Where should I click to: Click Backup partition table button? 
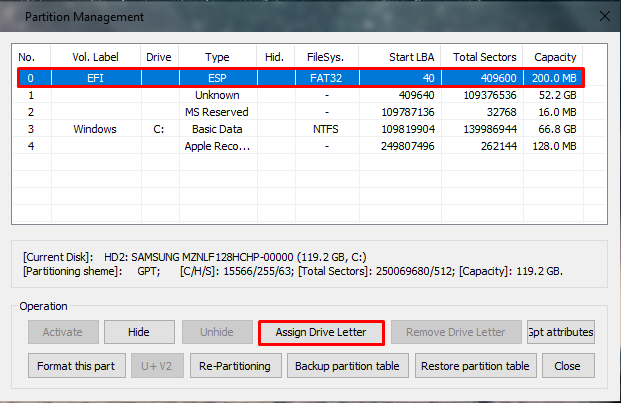[347, 366]
